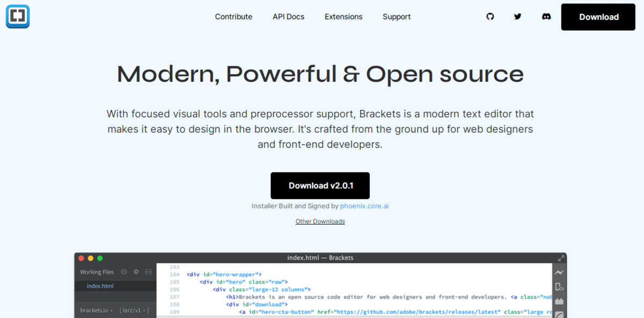Image resolution: width=644 pixels, height=318 pixels.
Task: Open the Discord icon link
Action: [546, 17]
